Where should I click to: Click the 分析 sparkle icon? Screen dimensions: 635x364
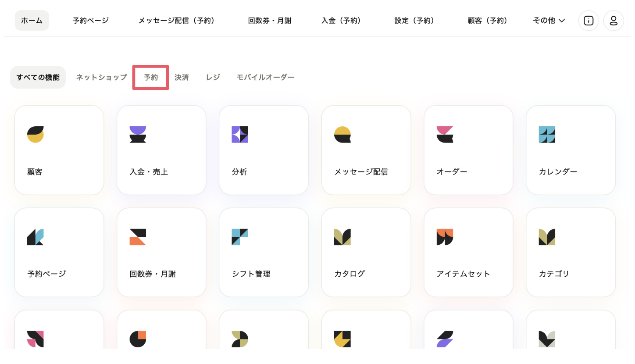pyautogui.click(x=240, y=135)
